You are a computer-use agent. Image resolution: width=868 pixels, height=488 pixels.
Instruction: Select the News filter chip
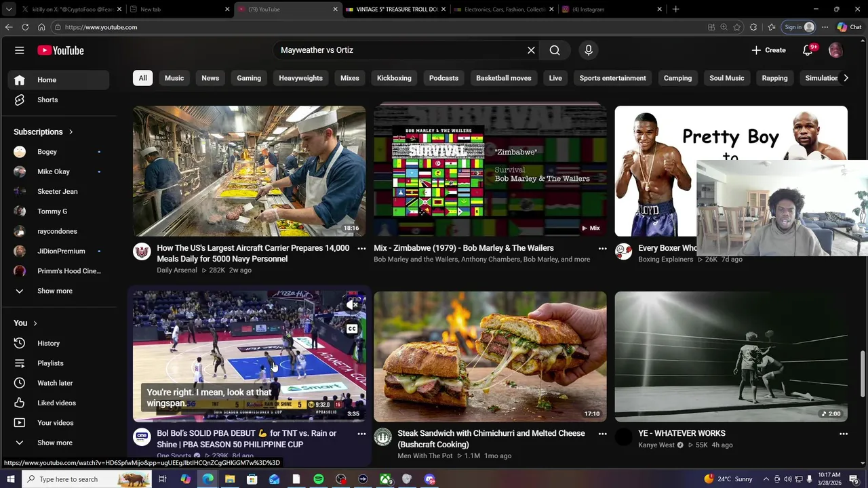click(x=210, y=78)
